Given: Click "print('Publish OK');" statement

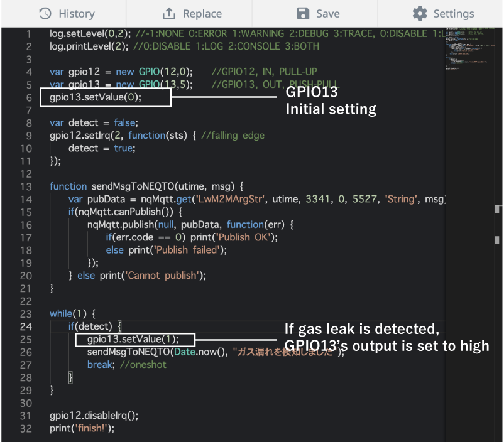Looking at the screenshot, I should [234, 237].
